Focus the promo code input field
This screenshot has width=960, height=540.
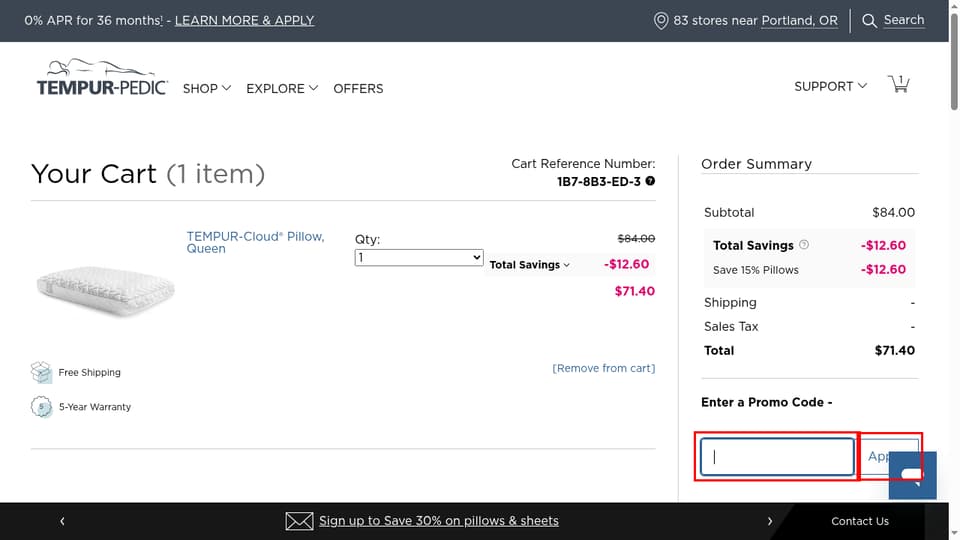coord(778,456)
